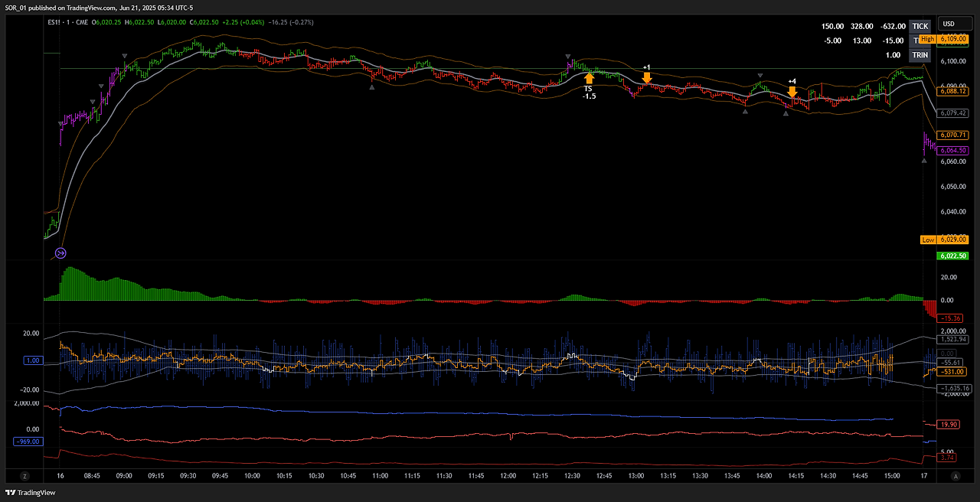The image size is (980, 502).
Task: Click the 1,523.94 value label
Action: tap(952, 339)
